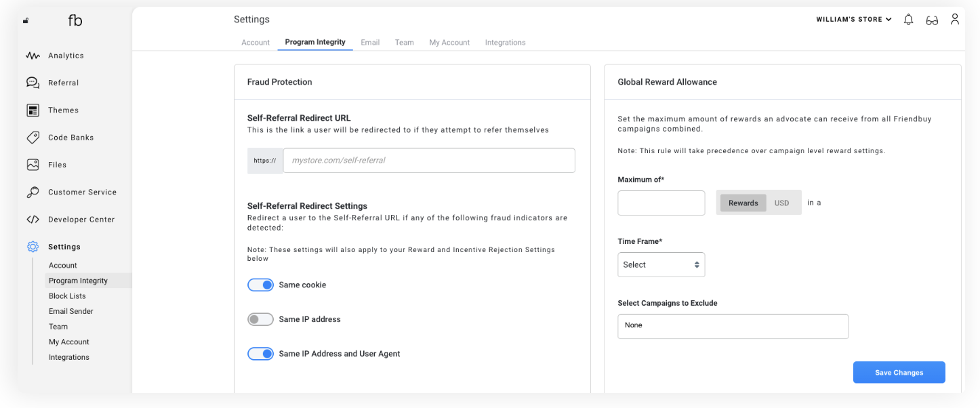Switch to the Email settings tab
The height and width of the screenshot is (408, 980).
[x=370, y=42]
